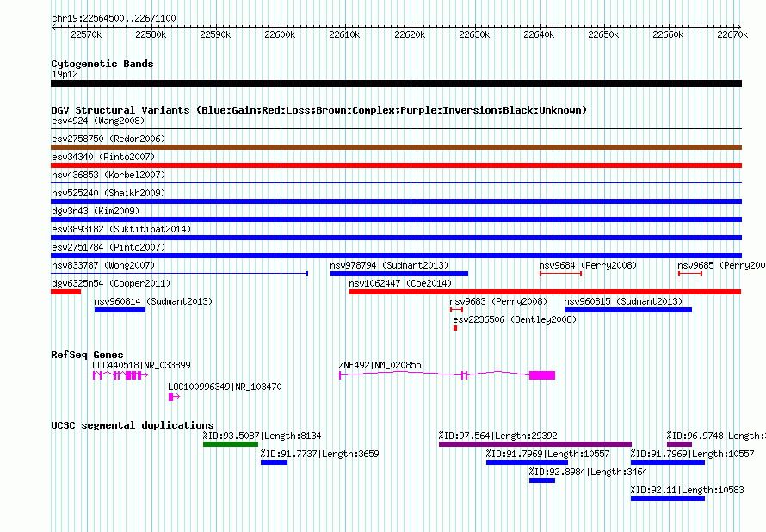Click the brown esv2758750 Redon2006 variant bar
Screen dimensions: 766x532
click(396, 147)
